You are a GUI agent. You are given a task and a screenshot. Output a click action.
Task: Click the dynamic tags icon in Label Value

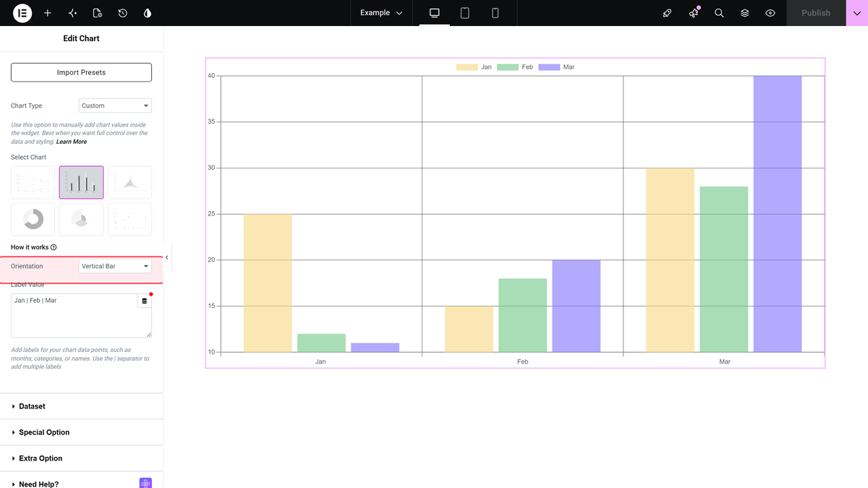144,301
